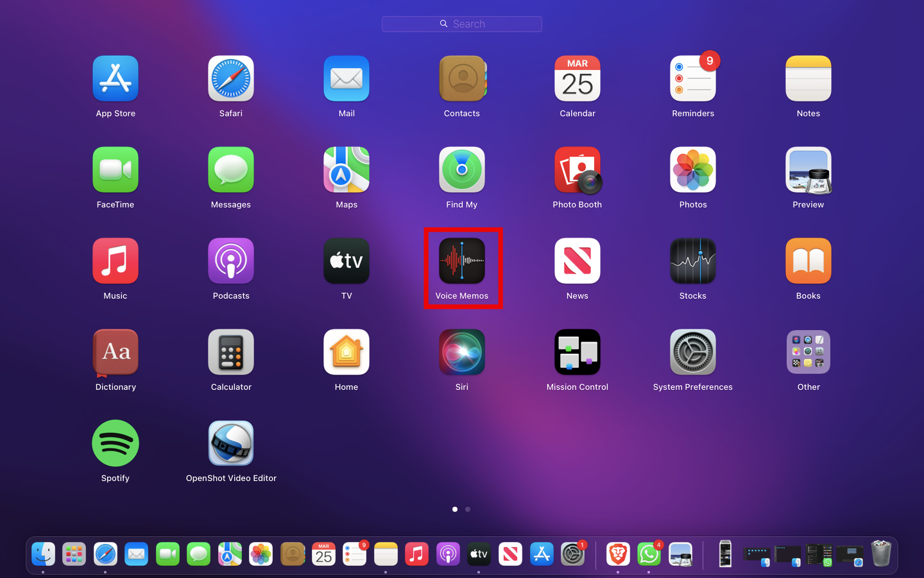The width and height of the screenshot is (924, 578).
Task: Open the Photo Booth app
Action: tap(577, 170)
